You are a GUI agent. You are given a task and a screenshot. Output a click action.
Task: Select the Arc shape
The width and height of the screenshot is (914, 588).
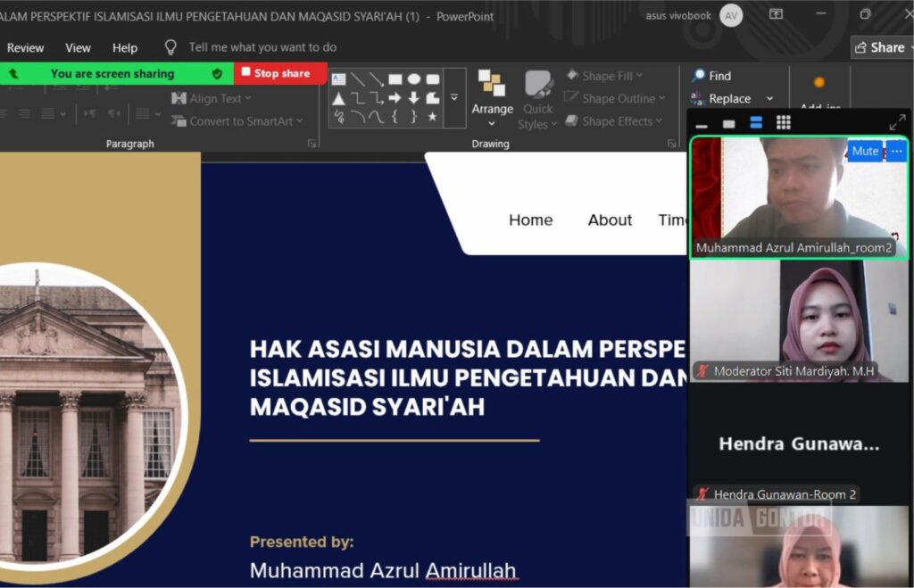point(357,117)
